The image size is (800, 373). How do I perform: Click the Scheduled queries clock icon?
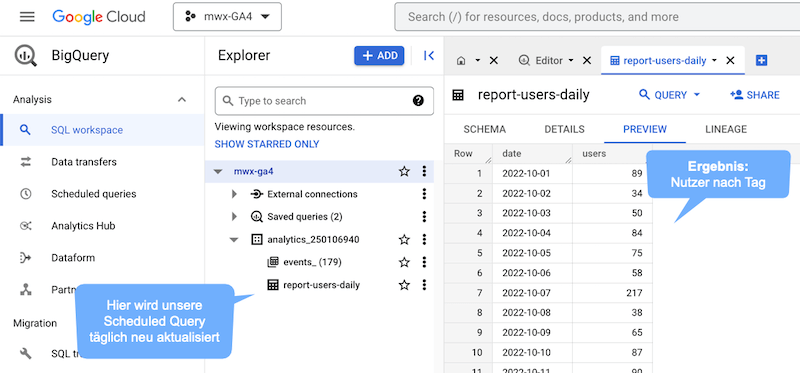point(26,194)
